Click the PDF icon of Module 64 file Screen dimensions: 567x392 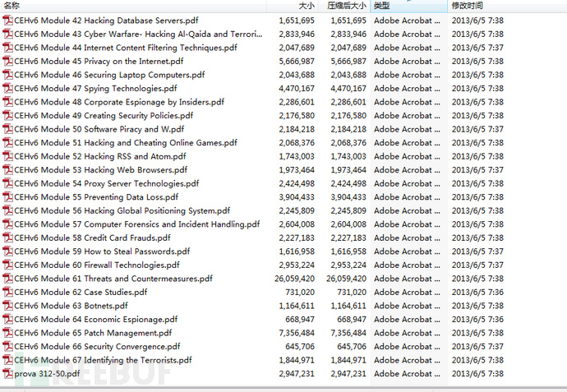[7, 320]
